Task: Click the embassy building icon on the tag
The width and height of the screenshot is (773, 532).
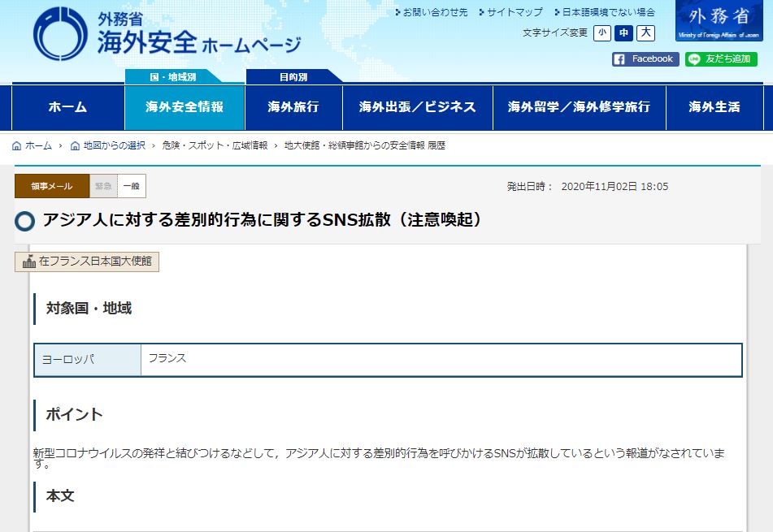Action: tap(28, 262)
